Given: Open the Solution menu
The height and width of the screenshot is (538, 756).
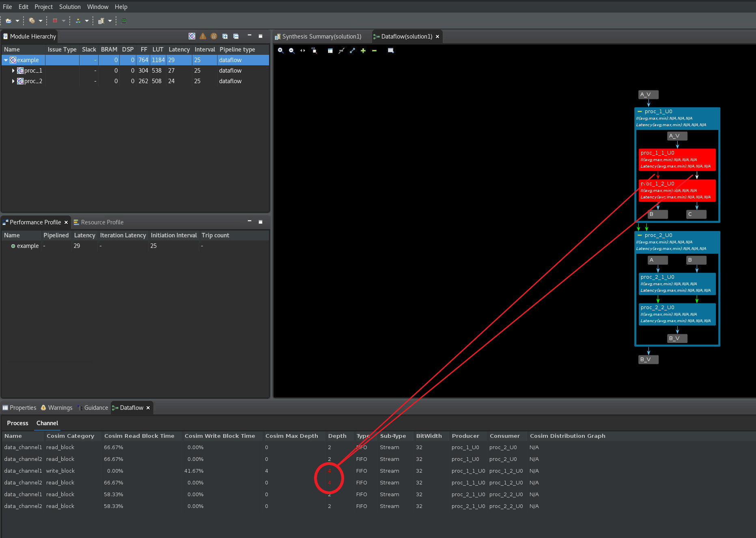Looking at the screenshot, I should pos(70,7).
